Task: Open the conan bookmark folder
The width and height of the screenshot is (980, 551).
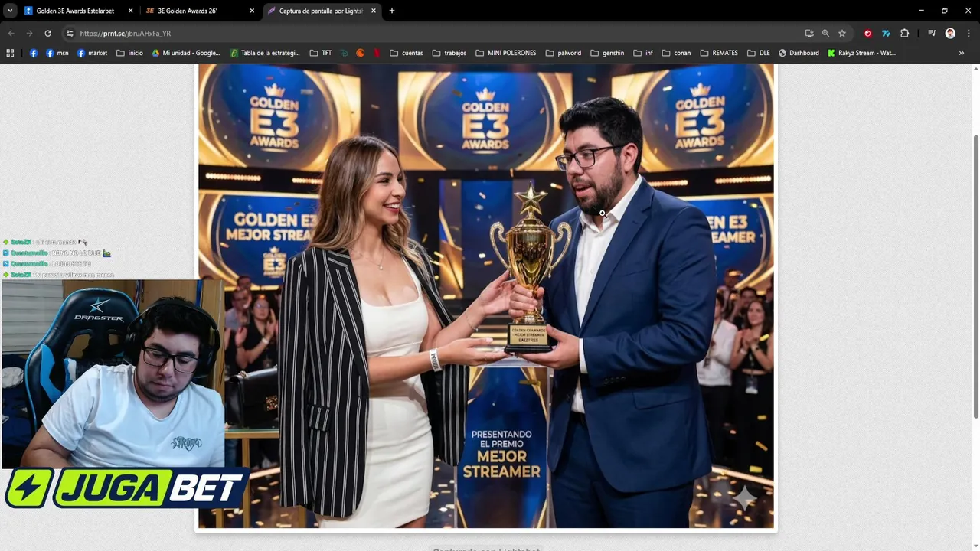Action: pyautogui.click(x=676, y=53)
